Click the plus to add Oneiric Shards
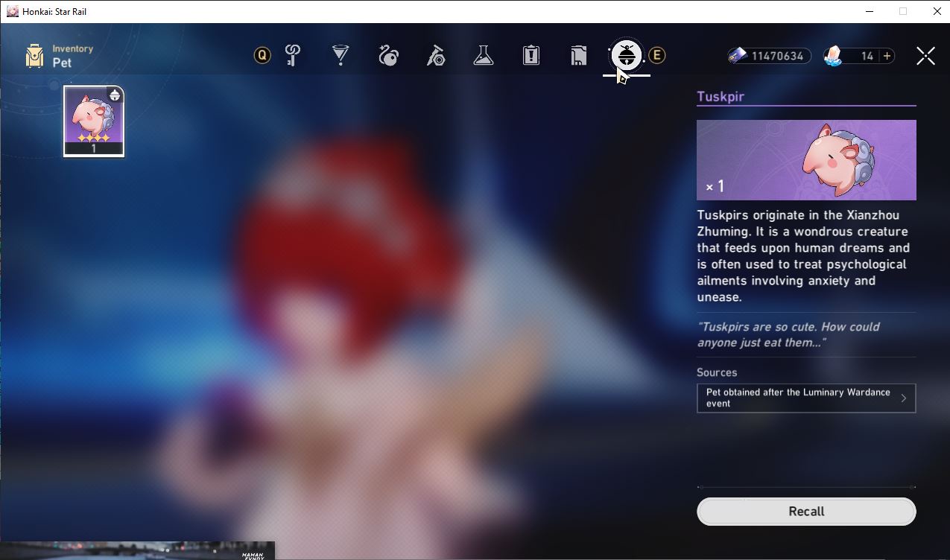Viewport: 950px width, 560px height. (887, 56)
